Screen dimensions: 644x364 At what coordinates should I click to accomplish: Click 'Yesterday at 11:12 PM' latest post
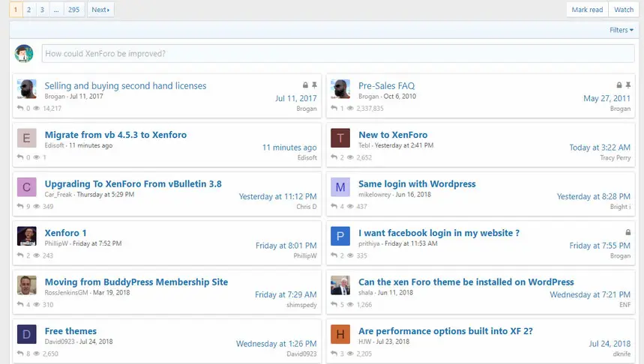coord(277,196)
